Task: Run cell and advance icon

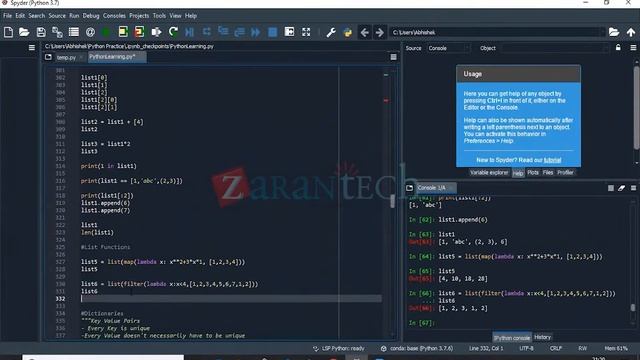Action: click(x=140, y=32)
